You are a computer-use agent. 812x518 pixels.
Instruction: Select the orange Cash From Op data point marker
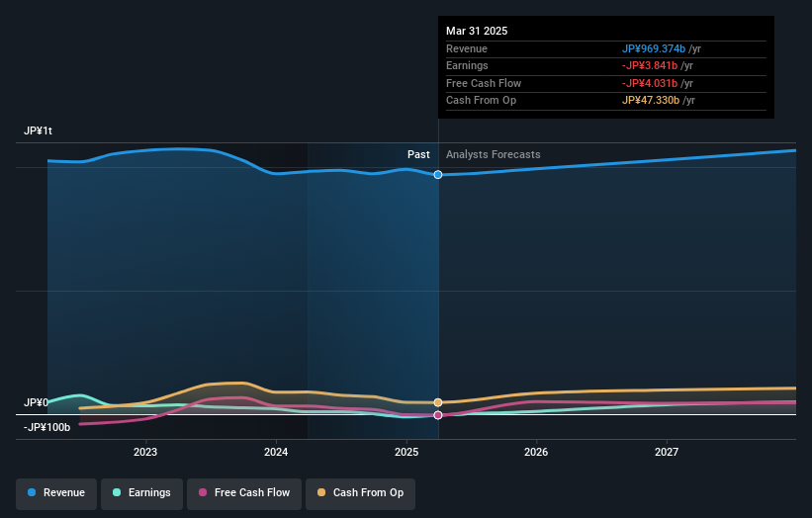[438, 402]
